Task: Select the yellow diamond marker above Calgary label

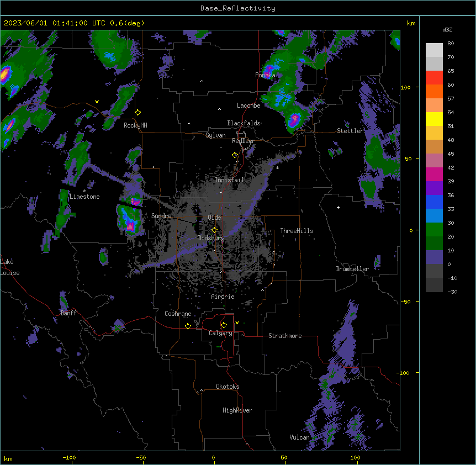Action: click(x=224, y=325)
